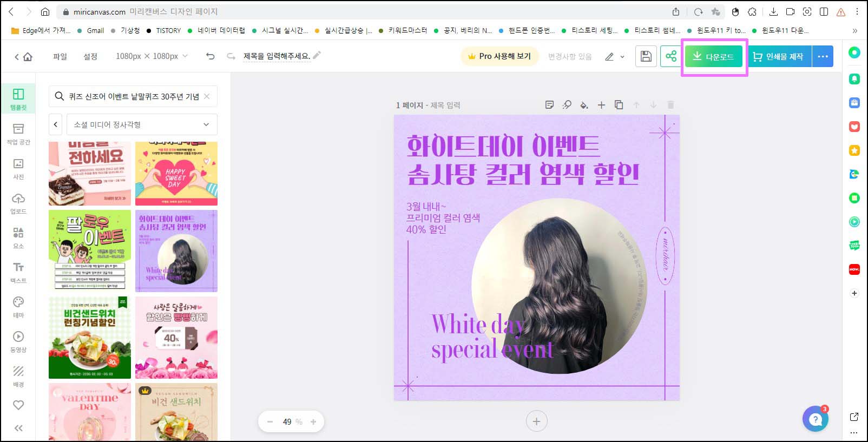Open the 요소 elements sidebar tab

(x=18, y=238)
